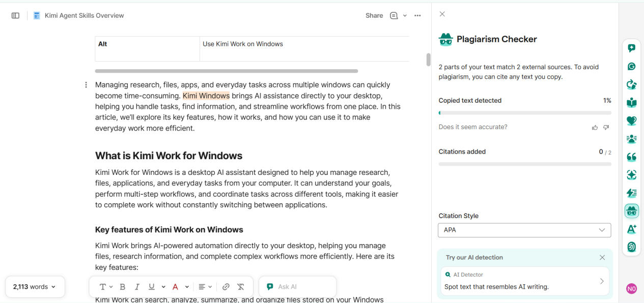Expand the underline options arrow
Screen dimensions: 644x303
[163, 287]
